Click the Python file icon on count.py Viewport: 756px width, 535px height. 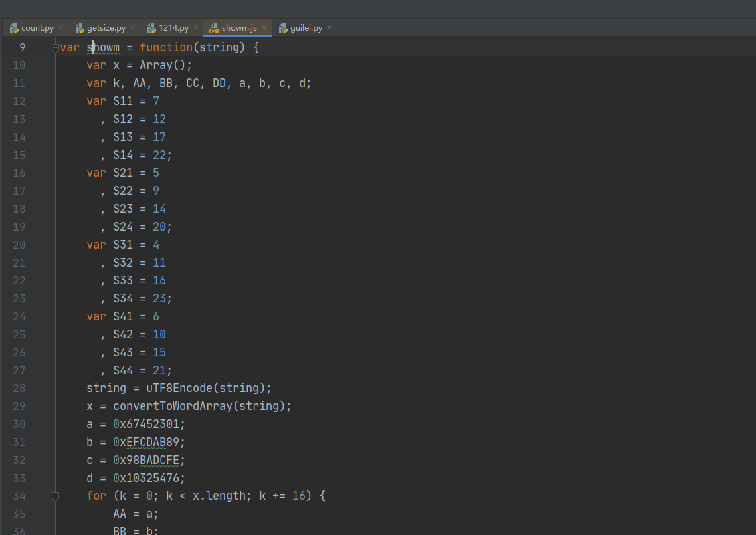point(14,29)
